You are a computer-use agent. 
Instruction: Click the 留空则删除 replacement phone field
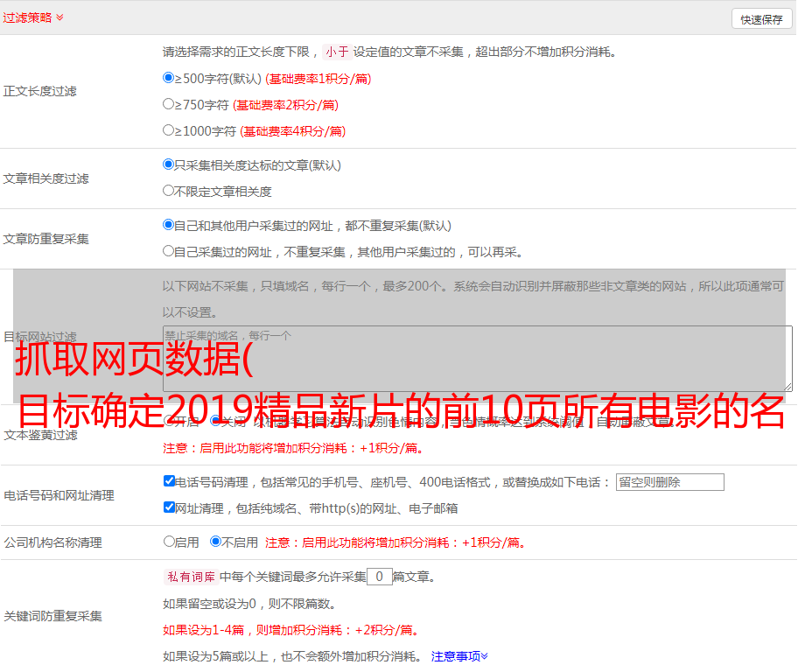669,482
